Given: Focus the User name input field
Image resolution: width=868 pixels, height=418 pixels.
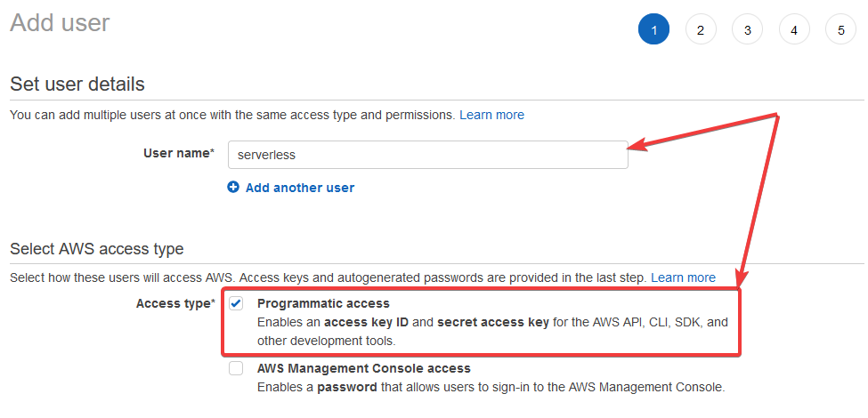Looking at the screenshot, I should (x=427, y=154).
